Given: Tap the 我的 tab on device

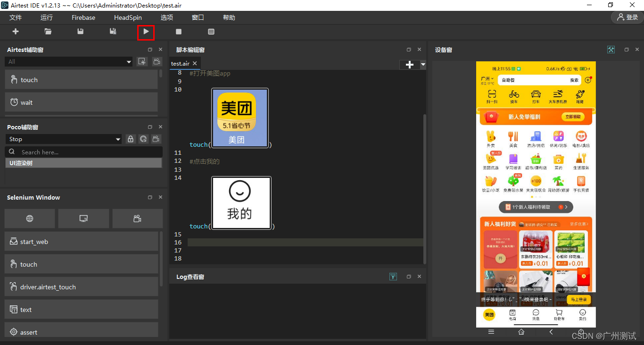Looking at the screenshot, I should [583, 315].
